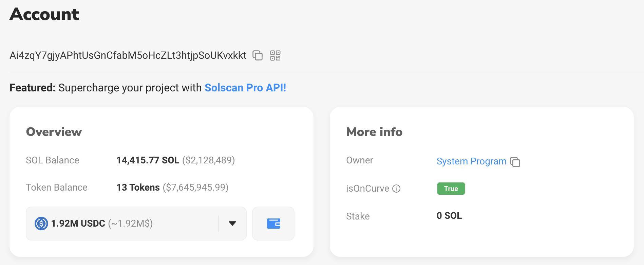Open the wallet portfolio button
644x265 pixels.
point(273,224)
